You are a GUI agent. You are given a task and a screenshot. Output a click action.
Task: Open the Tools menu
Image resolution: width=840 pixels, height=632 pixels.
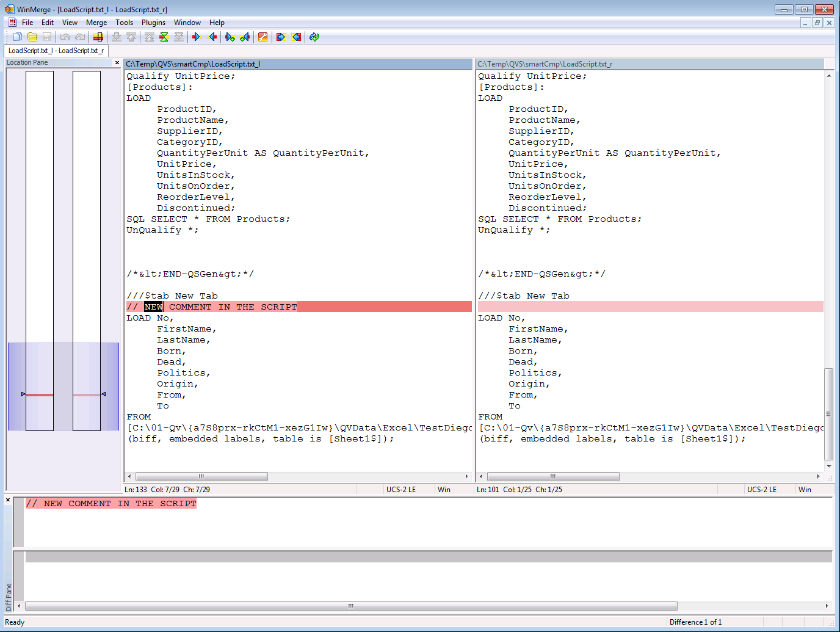(124, 23)
